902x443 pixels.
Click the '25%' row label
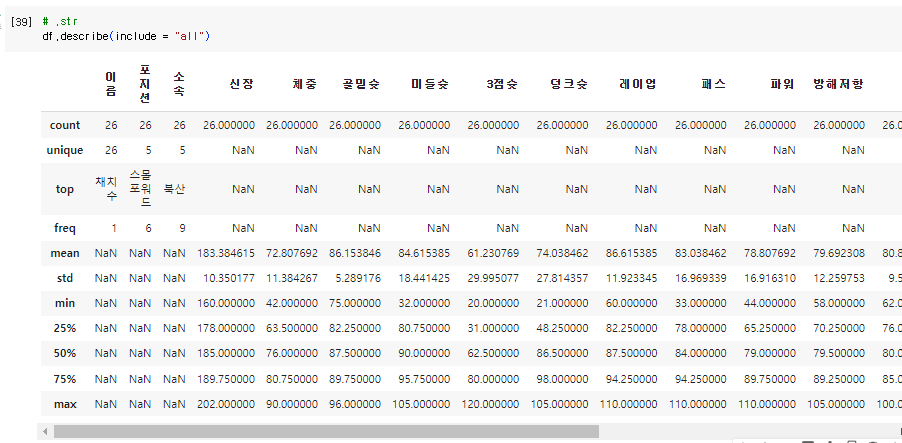tap(65, 329)
